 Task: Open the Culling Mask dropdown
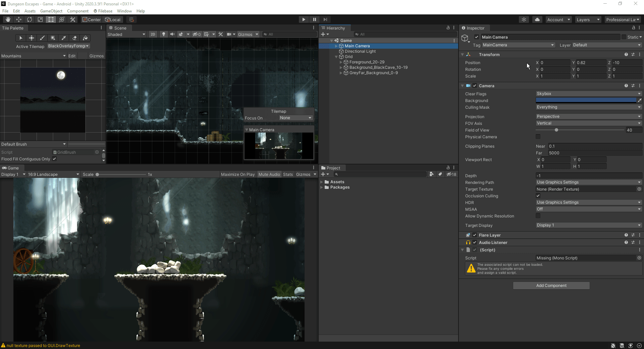coord(589,107)
